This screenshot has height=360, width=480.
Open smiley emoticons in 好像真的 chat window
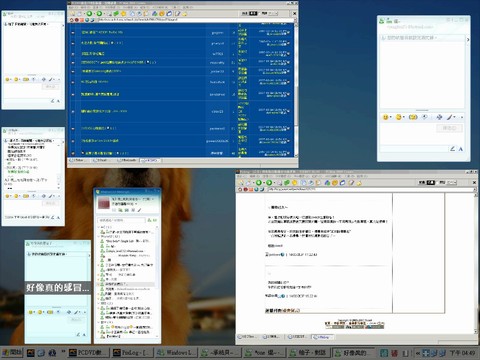(x=31, y=312)
